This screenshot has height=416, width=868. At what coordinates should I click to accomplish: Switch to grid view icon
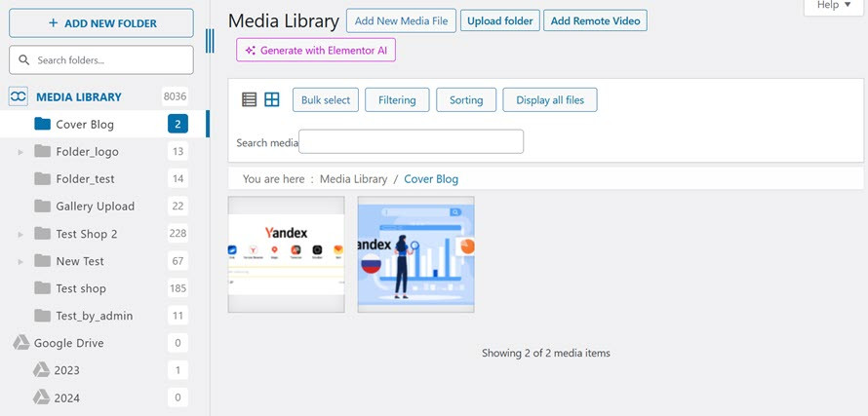(272, 99)
